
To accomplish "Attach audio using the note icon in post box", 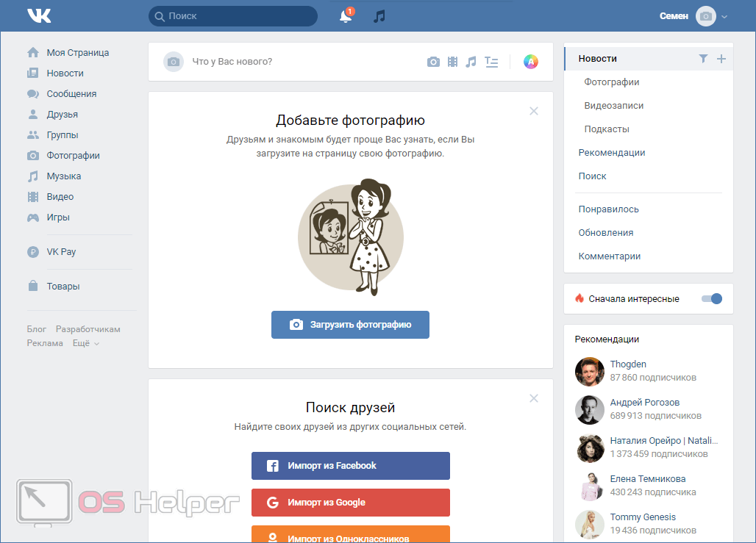I will tap(471, 62).
